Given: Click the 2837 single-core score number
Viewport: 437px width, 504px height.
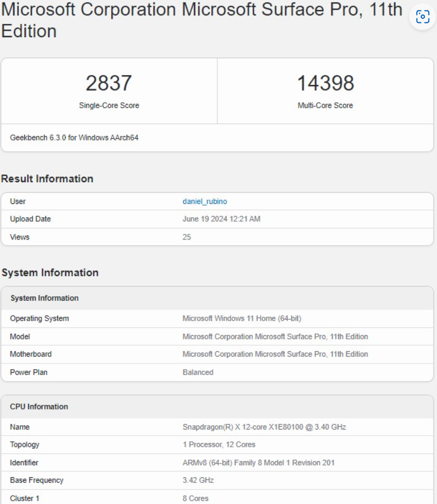Looking at the screenshot, I should [x=108, y=83].
